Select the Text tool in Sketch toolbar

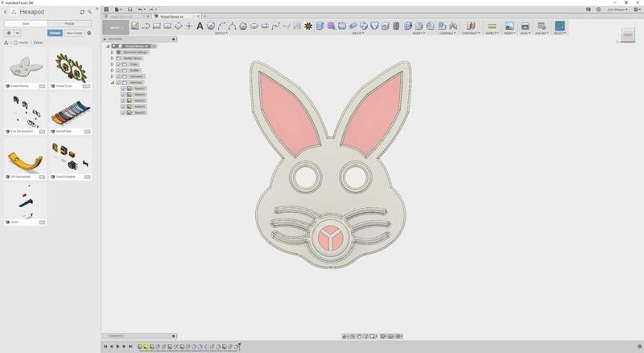pyautogui.click(x=200, y=26)
